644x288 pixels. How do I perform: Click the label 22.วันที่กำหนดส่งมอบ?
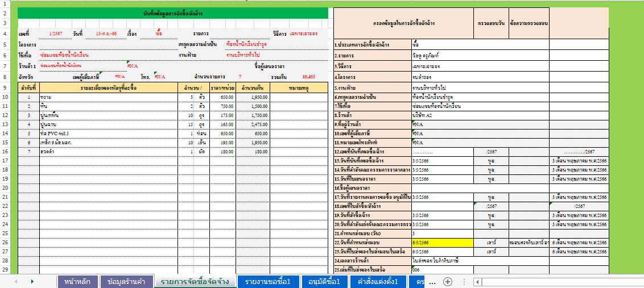[x=372, y=243]
